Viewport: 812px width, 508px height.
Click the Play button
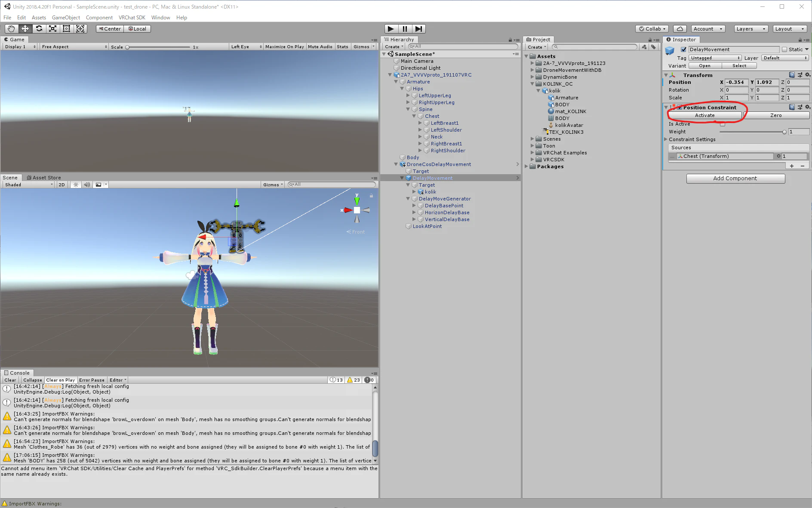[x=391, y=29]
